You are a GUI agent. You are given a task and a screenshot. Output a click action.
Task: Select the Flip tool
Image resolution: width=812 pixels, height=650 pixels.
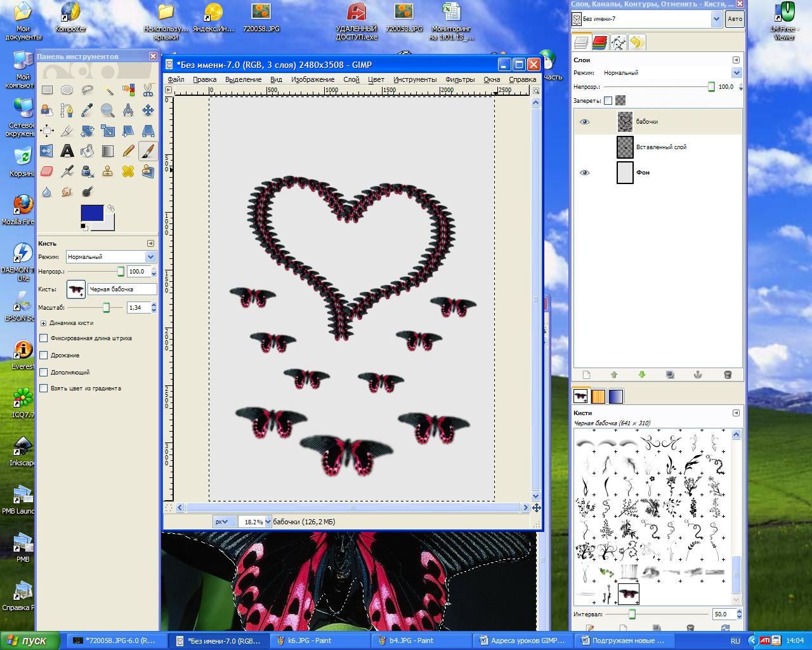(x=47, y=151)
